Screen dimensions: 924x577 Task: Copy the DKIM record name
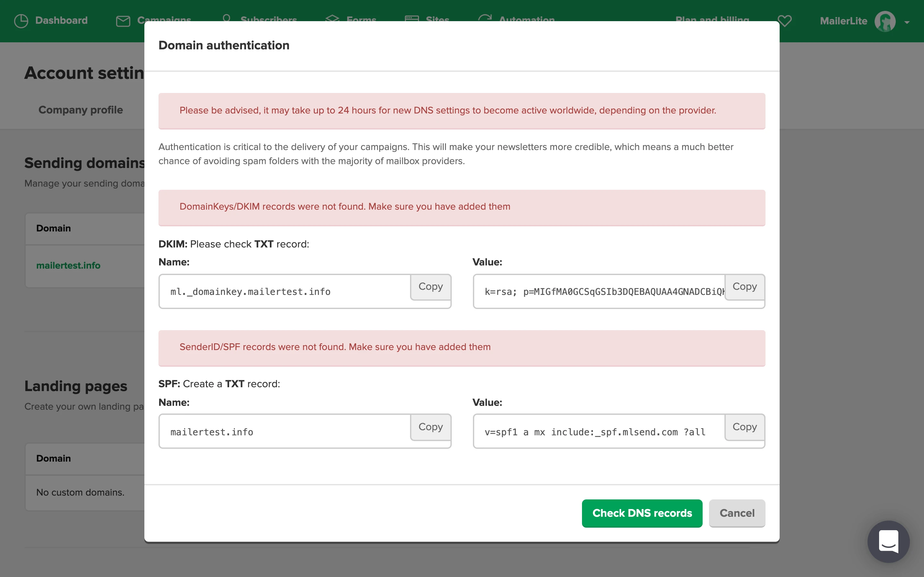coord(430,287)
